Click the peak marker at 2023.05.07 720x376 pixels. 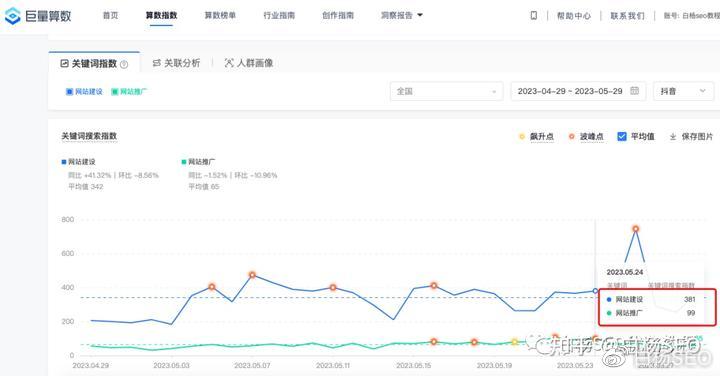pos(252,275)
